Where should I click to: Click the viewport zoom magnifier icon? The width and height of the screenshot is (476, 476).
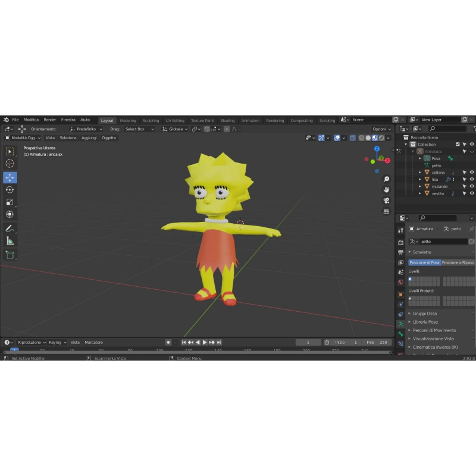click(x=386, y=179)
